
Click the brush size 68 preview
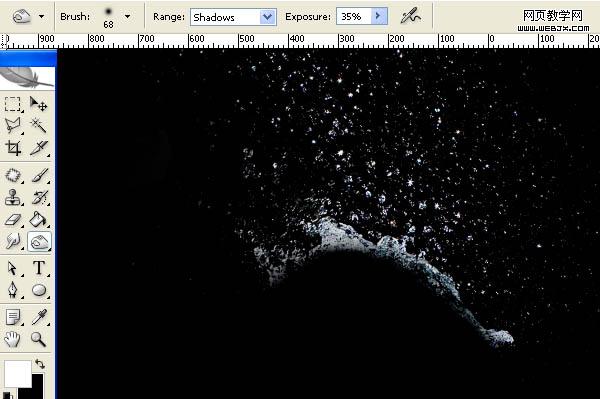click(x=108, y=17)
